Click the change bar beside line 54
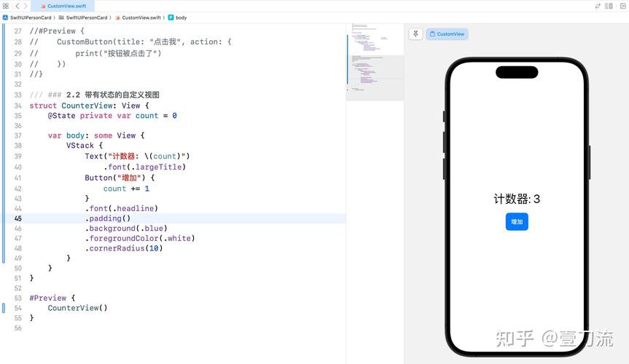This screenshot has height=364, width=629. click(x=4, y=308)
